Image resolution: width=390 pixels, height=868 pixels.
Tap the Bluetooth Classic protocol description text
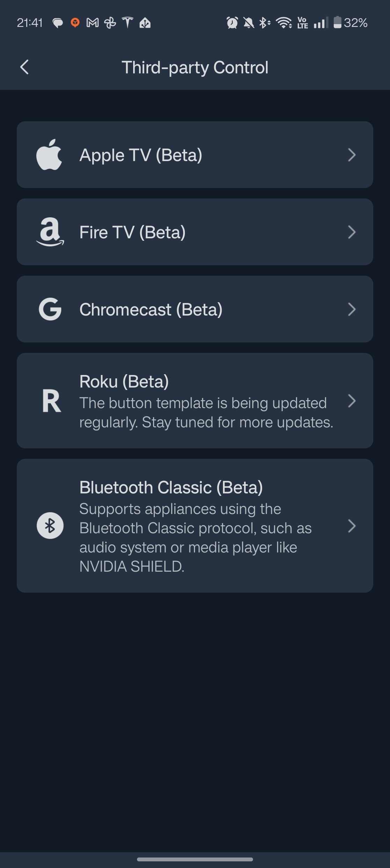coord(195,537)
